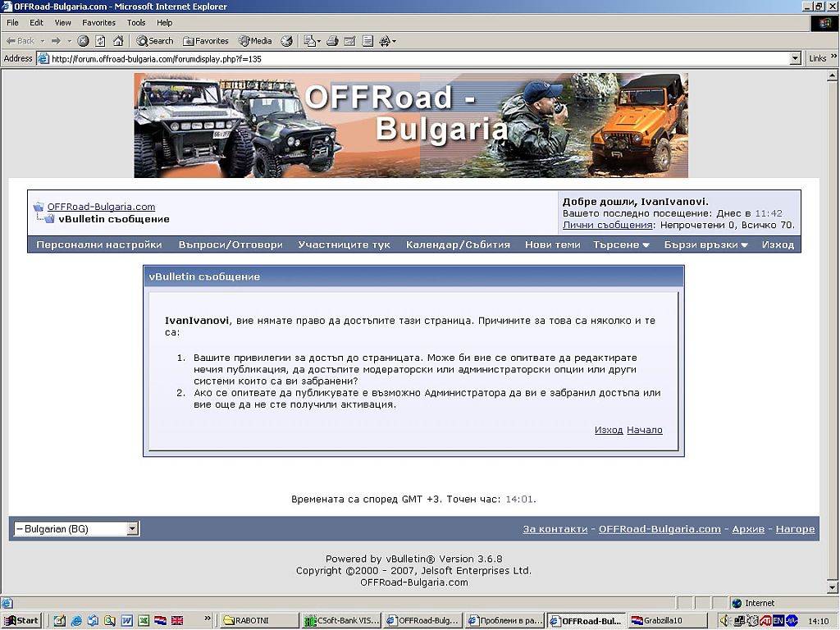Image resolution: width=840 pixels, height=630 pixels.
Task: Open the Media toolbar button
Action: [255, 41]
